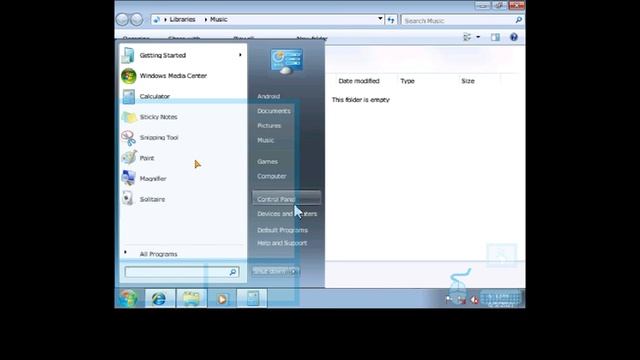Open the Solitaire cards icon
This screenshot has height=360, width=640.
tap(128, 198)
